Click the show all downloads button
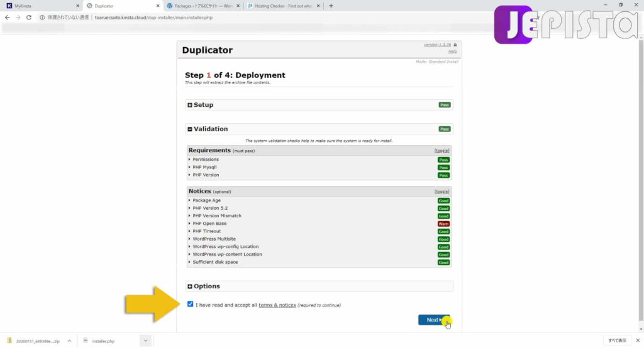This screenshot has width=644, height=348. 617,340
